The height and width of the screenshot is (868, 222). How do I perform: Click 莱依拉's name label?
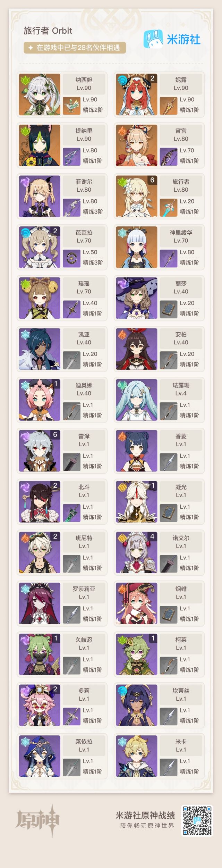click(x=84, y=742)
